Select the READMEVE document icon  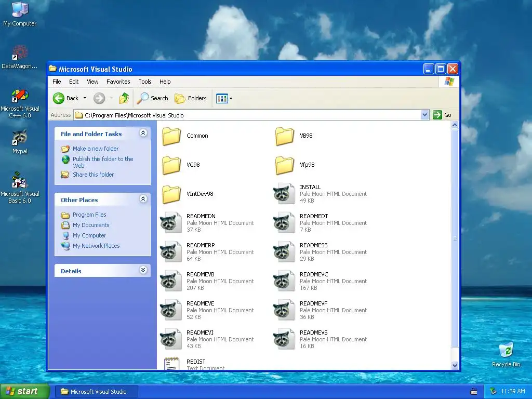pyautogui.click(x=171, y=311)
